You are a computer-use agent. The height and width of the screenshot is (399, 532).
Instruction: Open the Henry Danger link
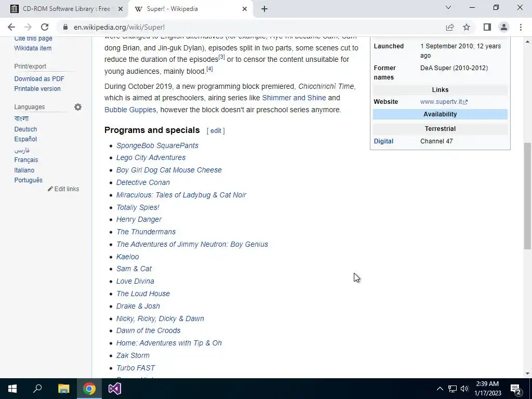(x=139, y=220)
